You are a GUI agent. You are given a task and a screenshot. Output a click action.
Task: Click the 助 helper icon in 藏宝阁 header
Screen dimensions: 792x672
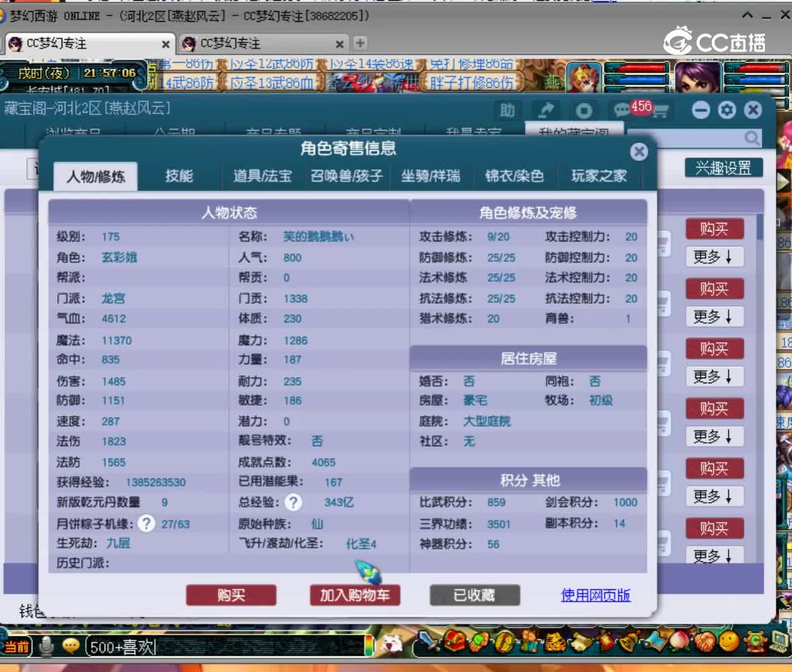point(507,111)
